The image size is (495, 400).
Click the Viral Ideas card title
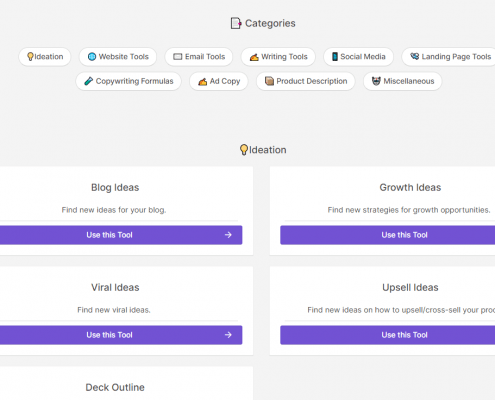click(x=115, y=287)
